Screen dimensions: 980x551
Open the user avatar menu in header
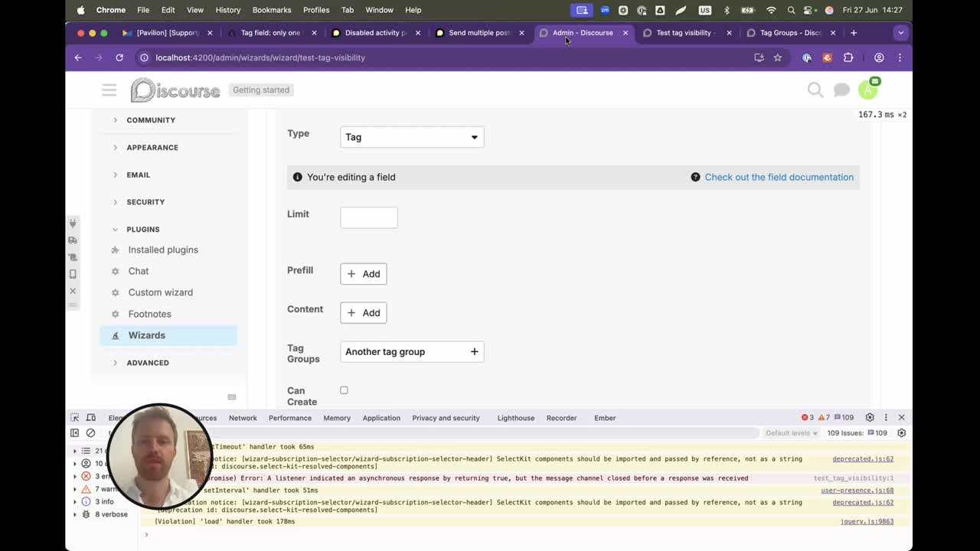tap(867, 90)
